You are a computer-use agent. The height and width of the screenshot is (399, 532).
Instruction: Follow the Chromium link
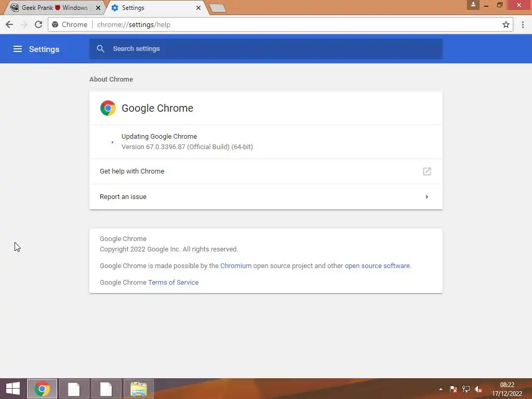pyautogui.click(x=236, y=265)
